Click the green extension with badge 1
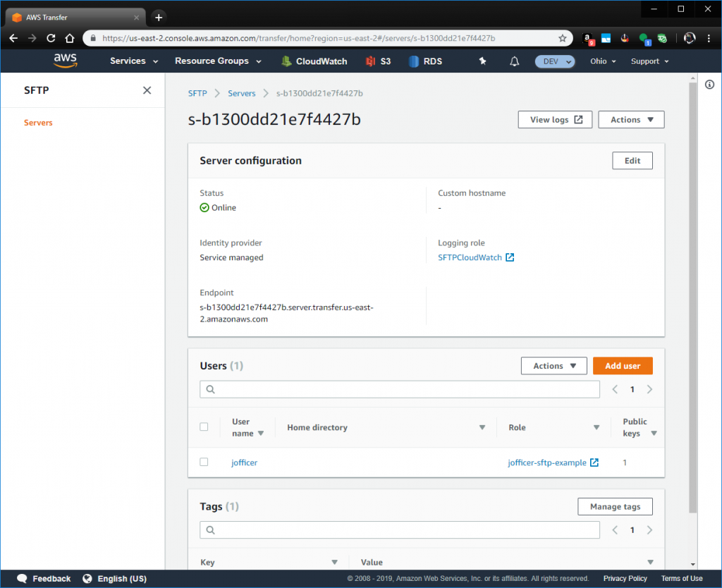The height and width of the screenshot is (588, 722). (x=644, y=39)
